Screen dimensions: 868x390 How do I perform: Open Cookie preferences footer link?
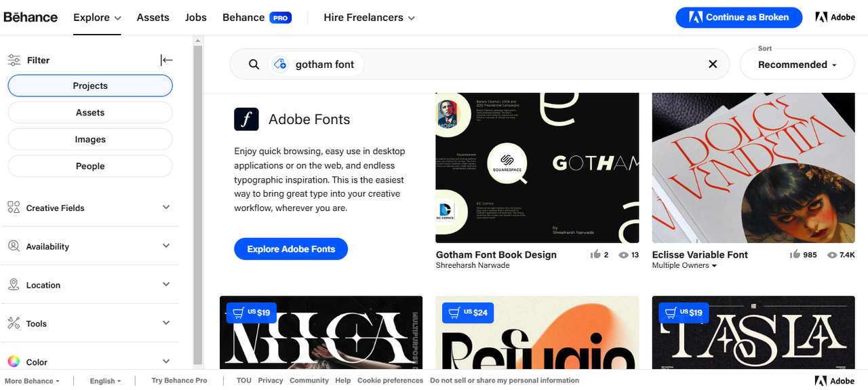391,381
